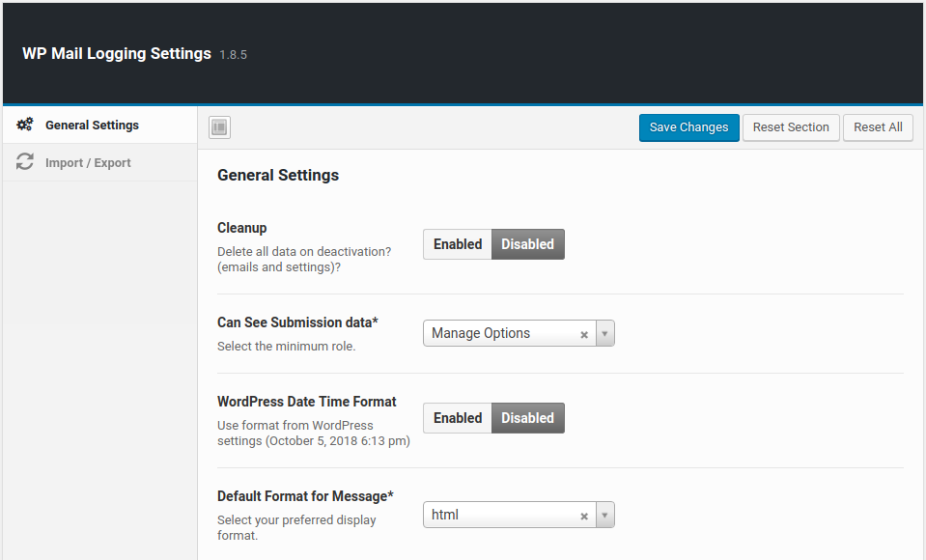Set Cleanup to Disabled
Screen dimensions: 926x560
click(527, 244)
